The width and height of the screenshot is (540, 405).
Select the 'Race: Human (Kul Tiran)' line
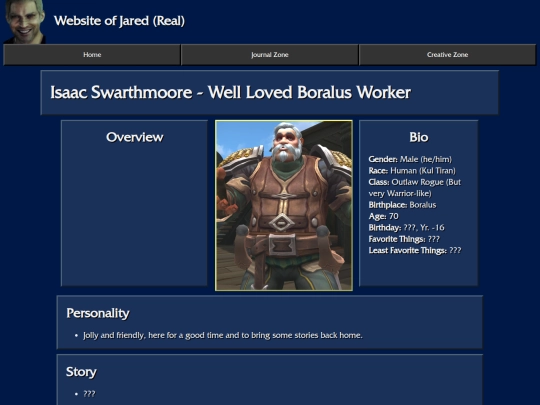(412, 170)
